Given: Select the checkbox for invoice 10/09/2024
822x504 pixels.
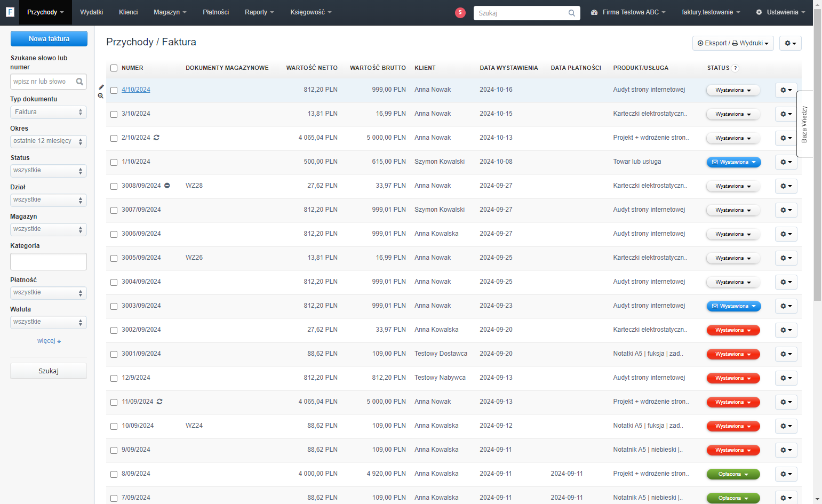Looking at the screenshot, I should tap(114, 426).
